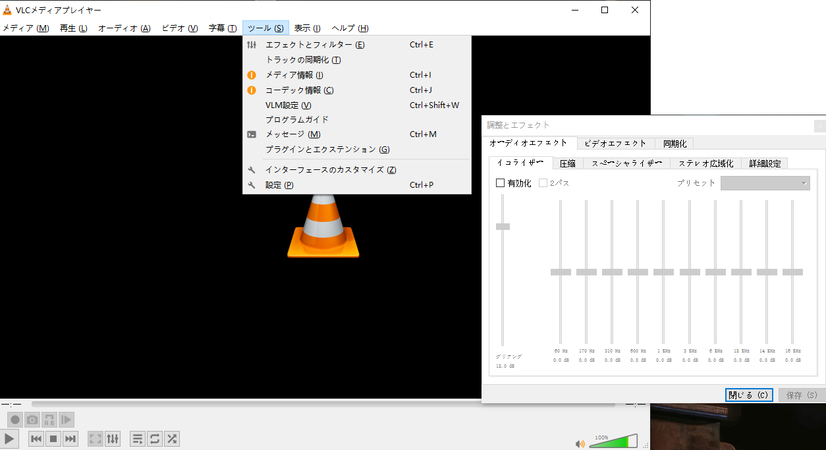
Task: Click the 600 Hz equalizer slider
Action: [x=638, y=272]
